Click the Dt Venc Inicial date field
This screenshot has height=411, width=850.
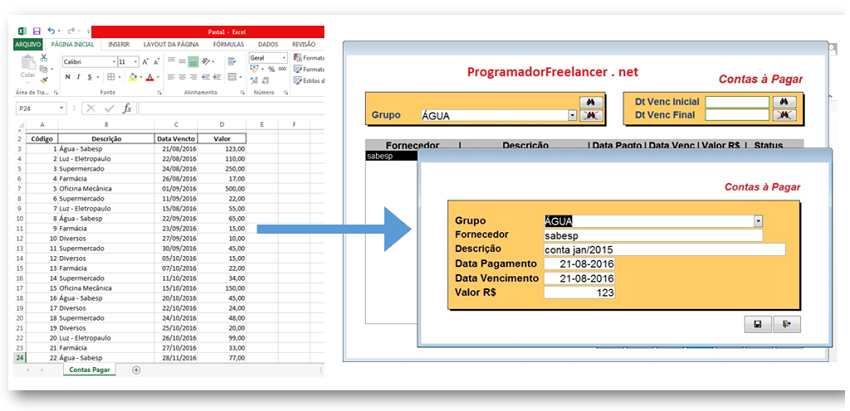pos(737,102)
